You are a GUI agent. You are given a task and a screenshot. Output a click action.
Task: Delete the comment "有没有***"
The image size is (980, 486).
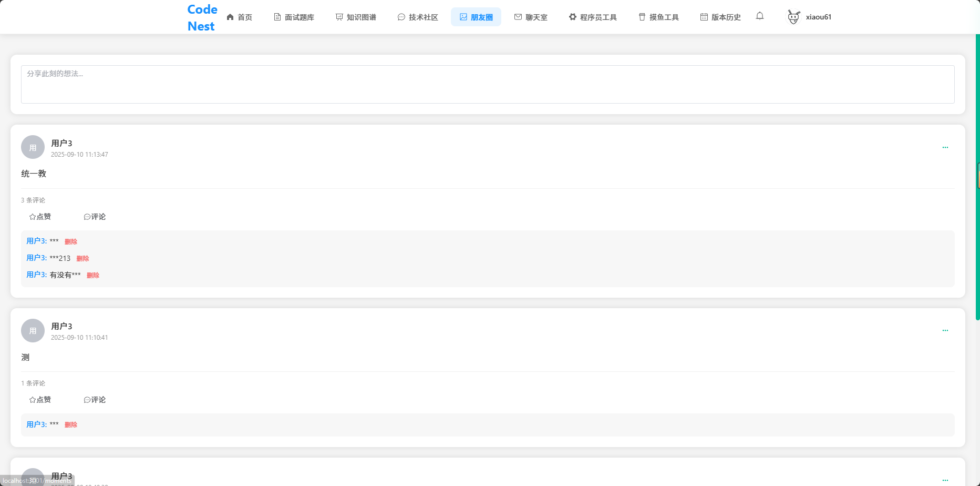click(92, 275)
